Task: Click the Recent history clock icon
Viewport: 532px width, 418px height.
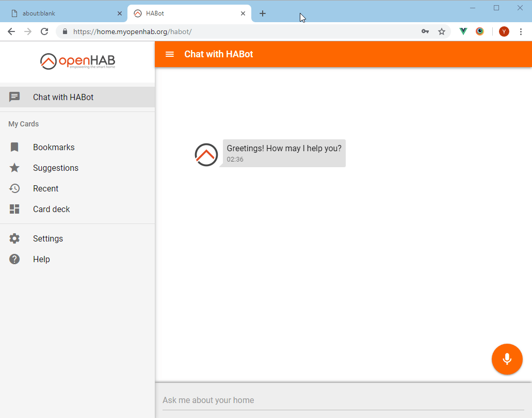Action: tap(14, 188)
